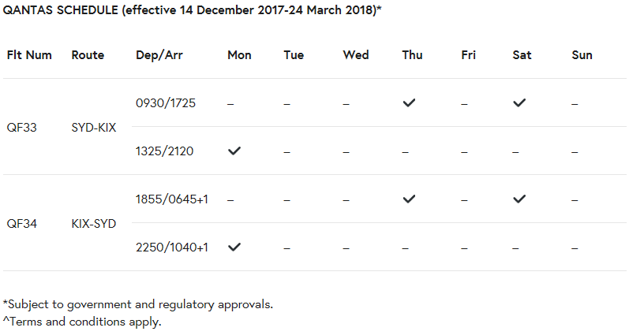Click the Thursday checkmark for QF34 1855/0645+1
The image size is (644, 335).
pyautogui.click(x=409, y=199)
